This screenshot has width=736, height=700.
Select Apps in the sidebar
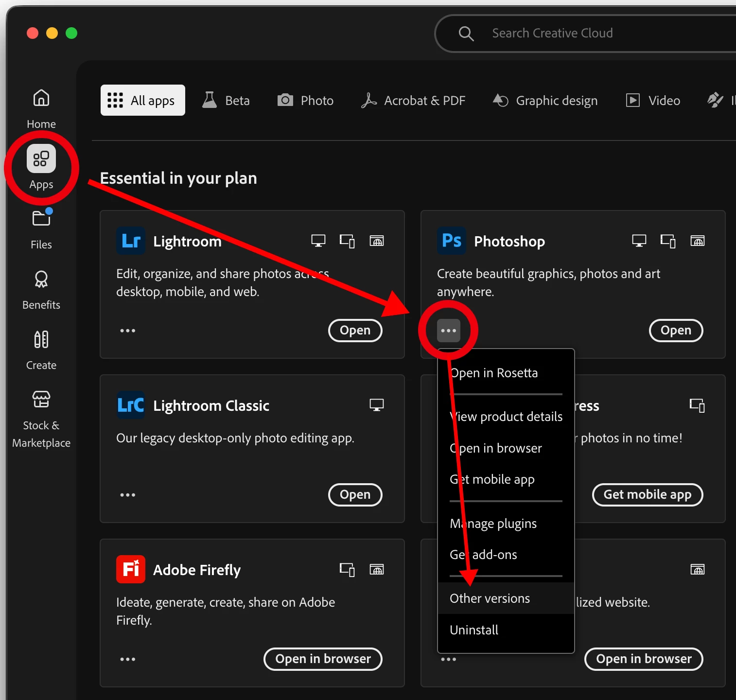[x=41, y=168]
